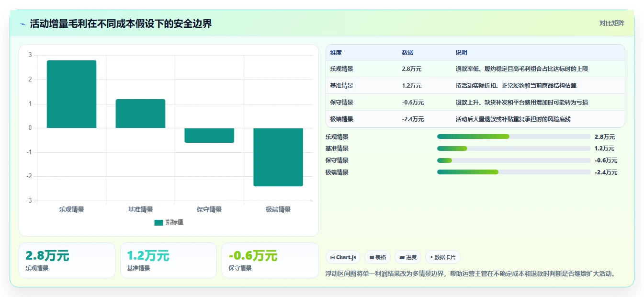Click the Chart.js tag icon

coord(333,258)
